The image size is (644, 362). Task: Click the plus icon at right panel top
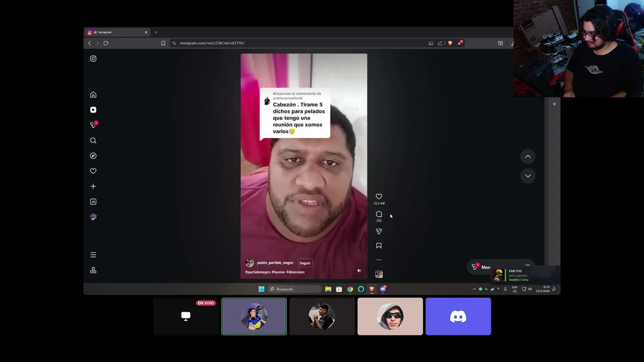pyautogui.click(x=554, y=104)
